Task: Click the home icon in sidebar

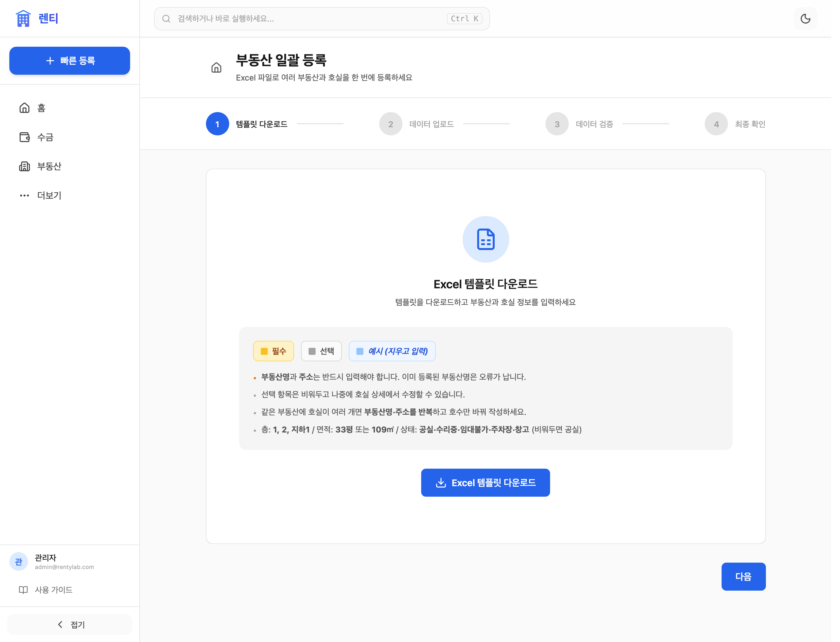Action: click(x=24, y=108)
